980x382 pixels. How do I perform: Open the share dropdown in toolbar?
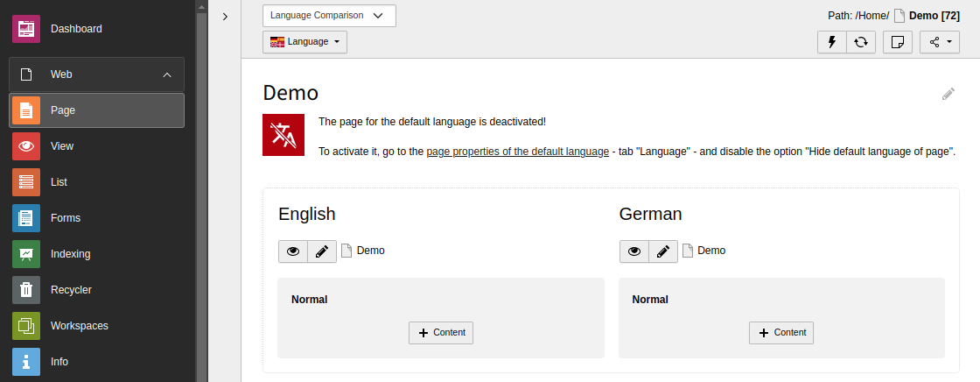(x=939, y=42)
